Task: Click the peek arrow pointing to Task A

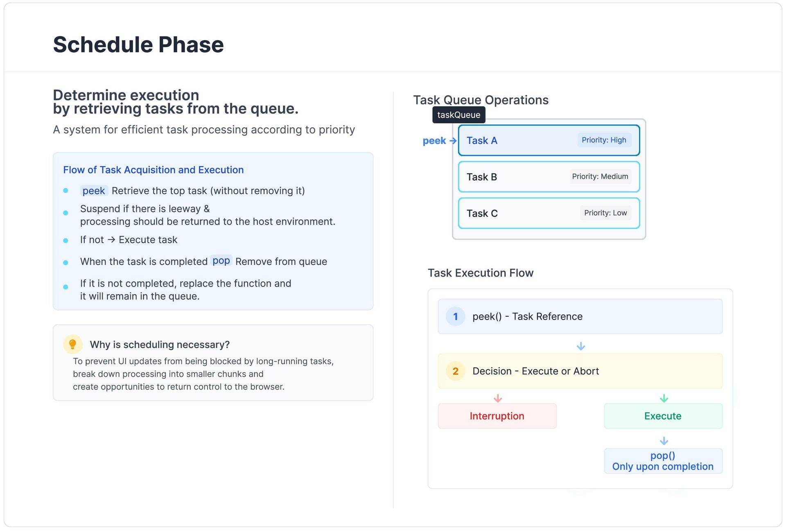Action: 453,141
